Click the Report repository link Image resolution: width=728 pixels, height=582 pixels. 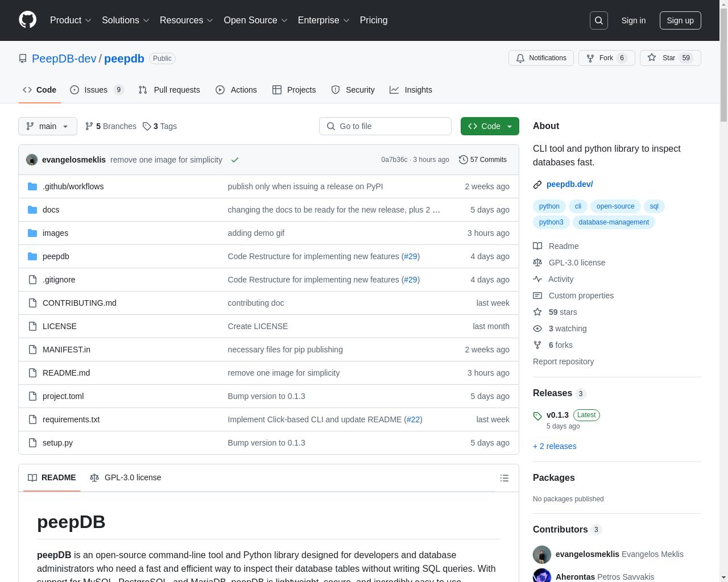point(563,361)
